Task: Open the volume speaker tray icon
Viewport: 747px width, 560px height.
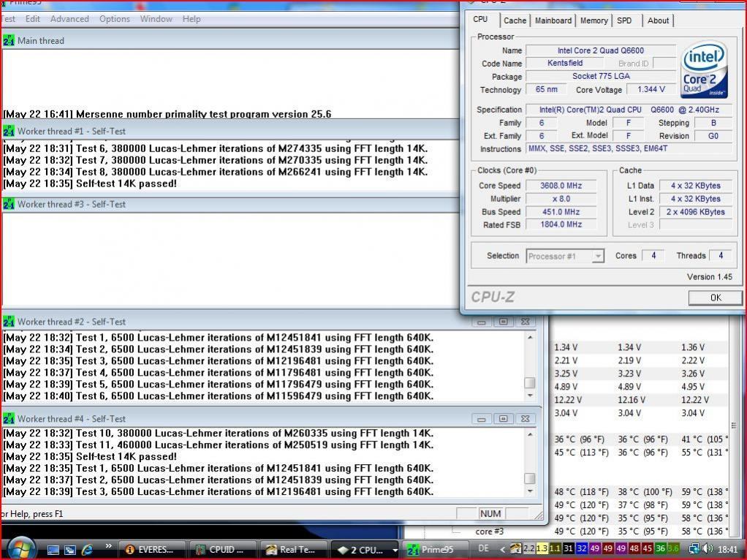Action: click(x=707, y=549)
